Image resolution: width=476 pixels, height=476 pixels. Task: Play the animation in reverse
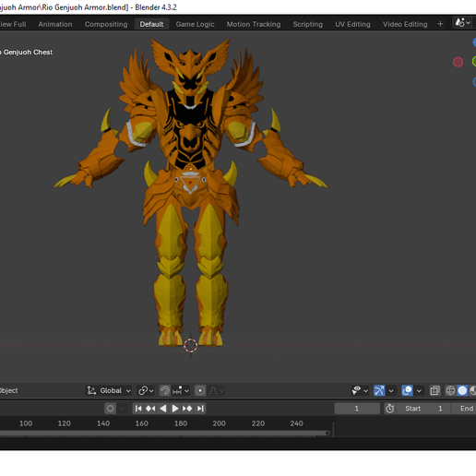(x=163, y=409)
